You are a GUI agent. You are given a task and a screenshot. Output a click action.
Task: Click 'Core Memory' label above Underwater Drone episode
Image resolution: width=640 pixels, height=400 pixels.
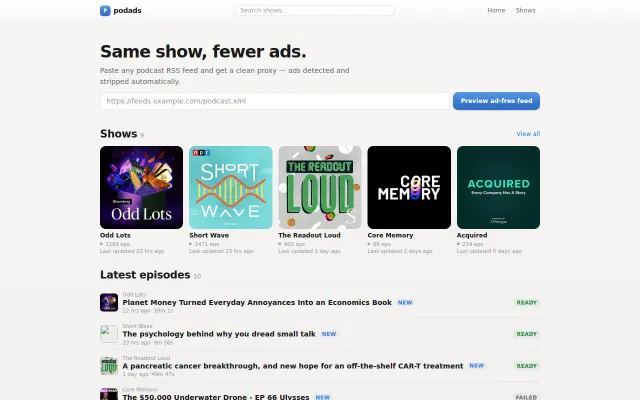[x=140, y=389]
